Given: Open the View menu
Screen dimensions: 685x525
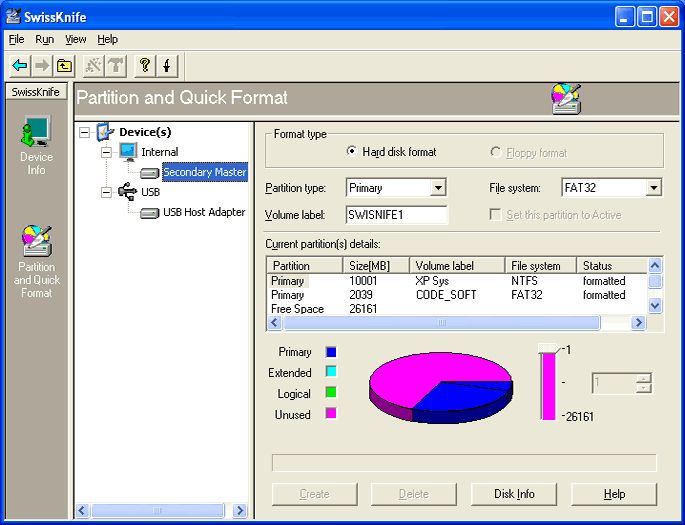Looking at the screenshot, I should tap(76, 39).
